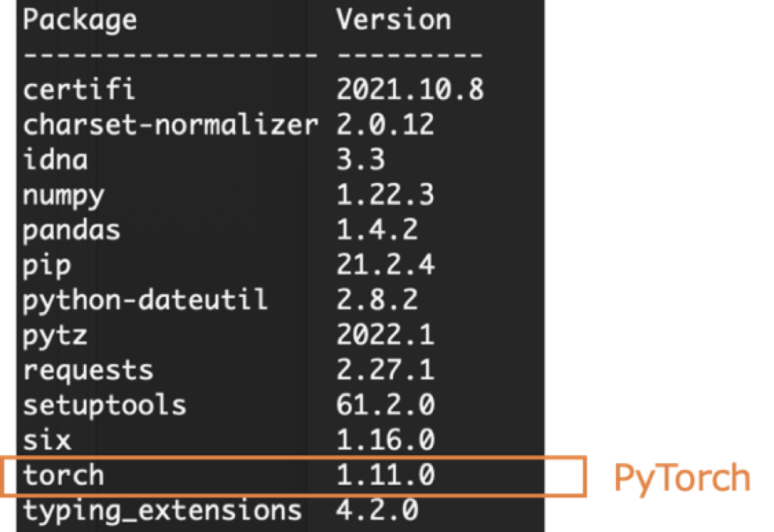Click the idna package entry
This screenshot has height=532, width=774.
[55, 159]
